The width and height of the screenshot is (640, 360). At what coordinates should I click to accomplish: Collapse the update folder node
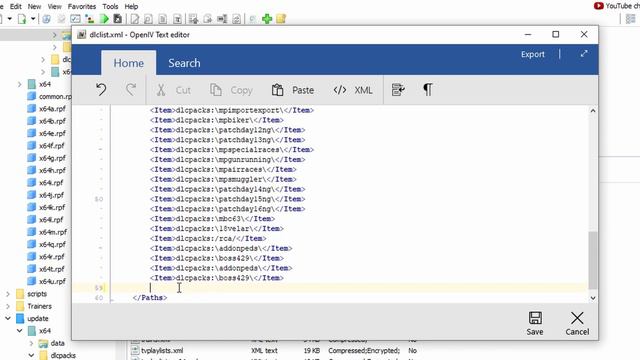pyautogui.click(x=8, y=318)
